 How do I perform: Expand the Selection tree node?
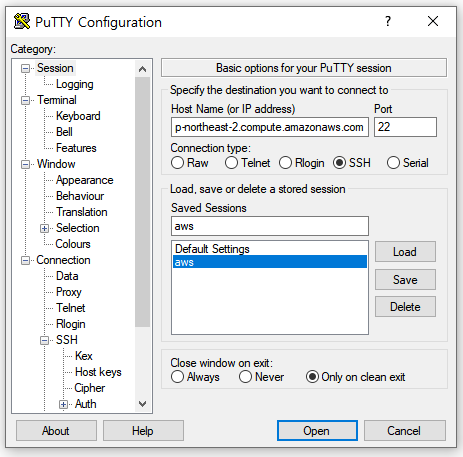click(x=44, y=229)
